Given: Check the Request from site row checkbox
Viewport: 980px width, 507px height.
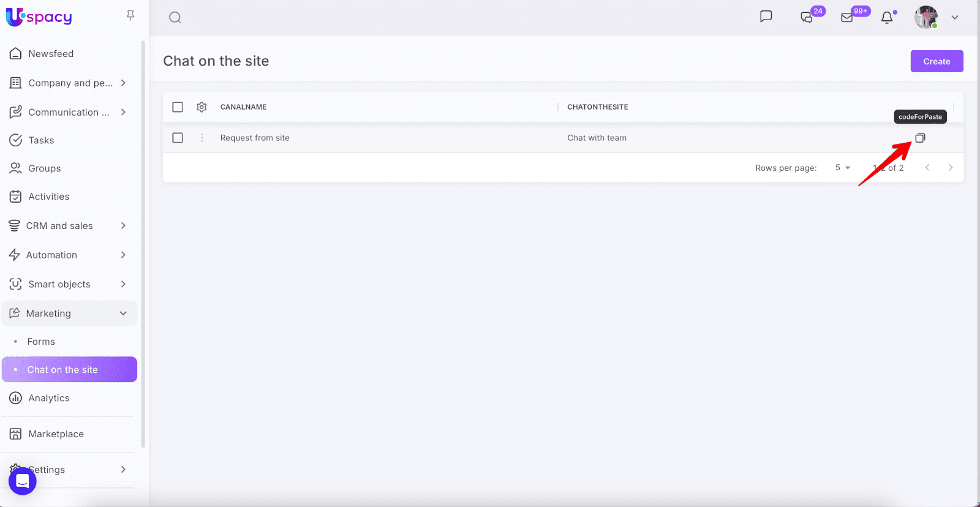Looking at the screenshot, I should tap(178, 138).
